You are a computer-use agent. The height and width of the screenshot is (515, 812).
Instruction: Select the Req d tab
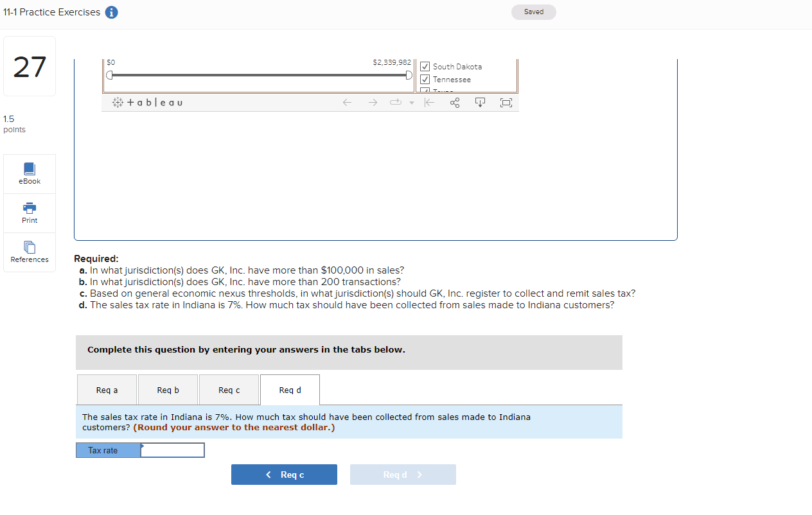pos(290,390)
